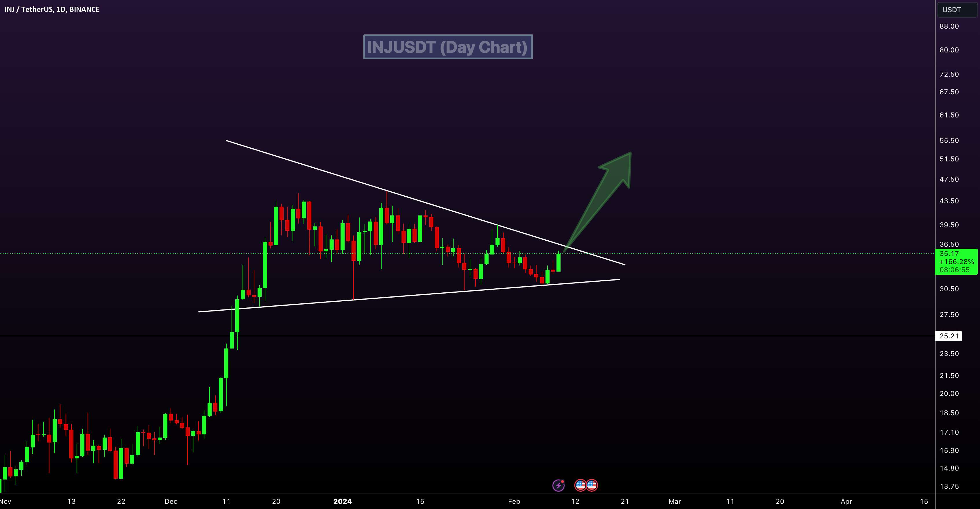Screen dimensions: 980x509
Task: Click the Apr label on time axis
Action: pyautogui.click(x=846, y=501)
